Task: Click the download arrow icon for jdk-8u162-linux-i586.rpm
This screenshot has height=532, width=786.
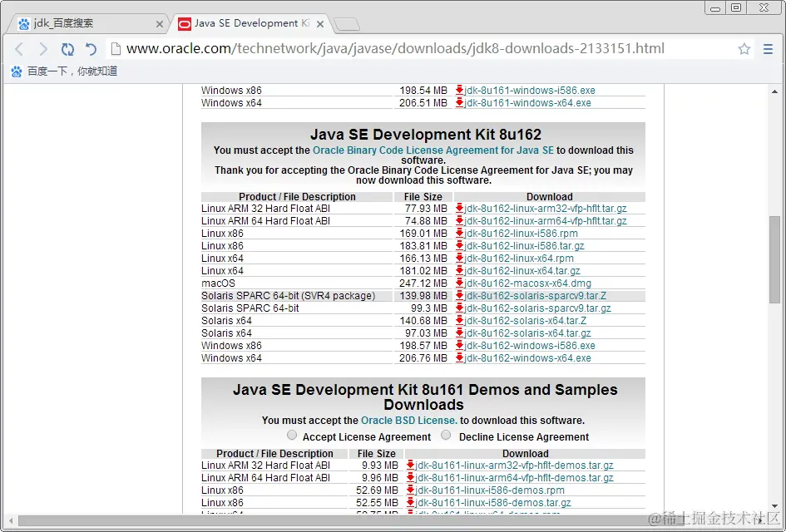Action: [x=459, y=233]
